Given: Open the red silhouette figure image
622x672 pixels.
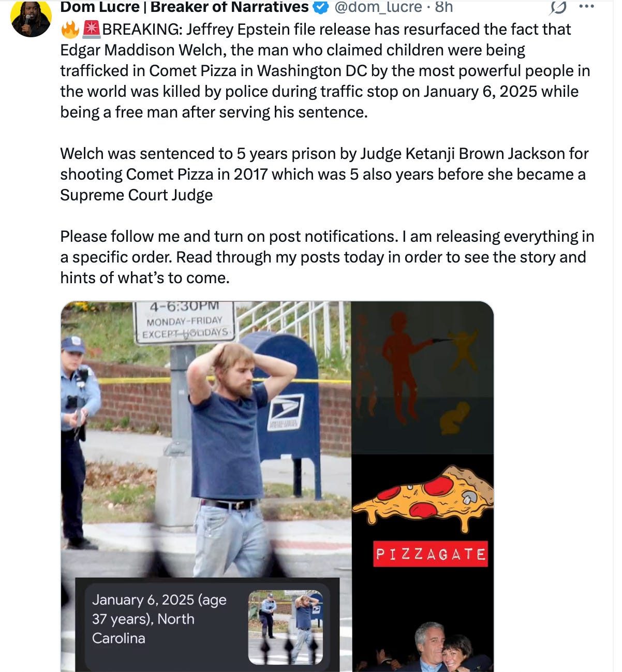Looking at the screenshot, I should [x=422, y=377].
